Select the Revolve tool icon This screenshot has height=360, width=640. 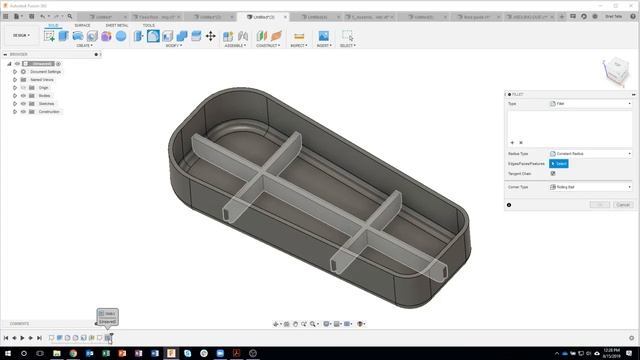click(78, 36)
